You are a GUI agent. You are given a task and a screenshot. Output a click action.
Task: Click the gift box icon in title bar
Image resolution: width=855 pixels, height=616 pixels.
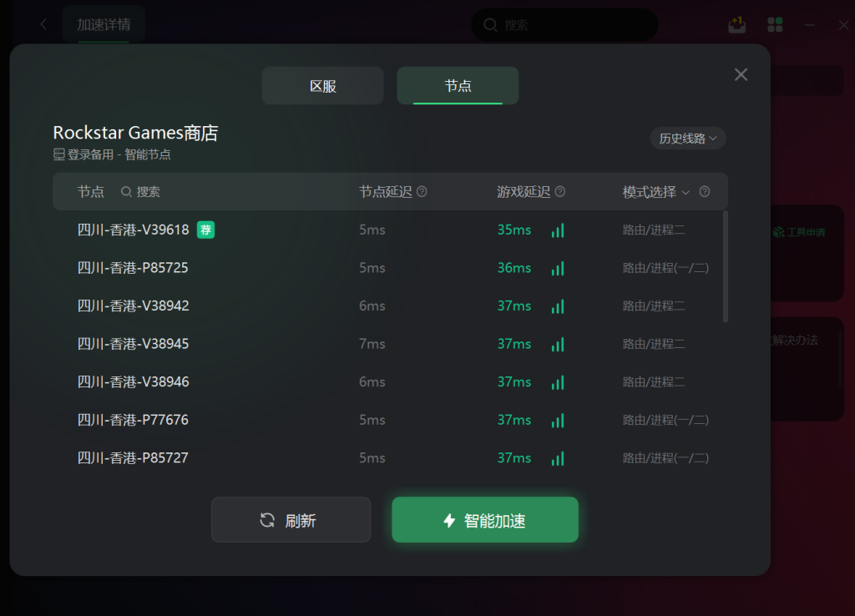coord(736,24)
